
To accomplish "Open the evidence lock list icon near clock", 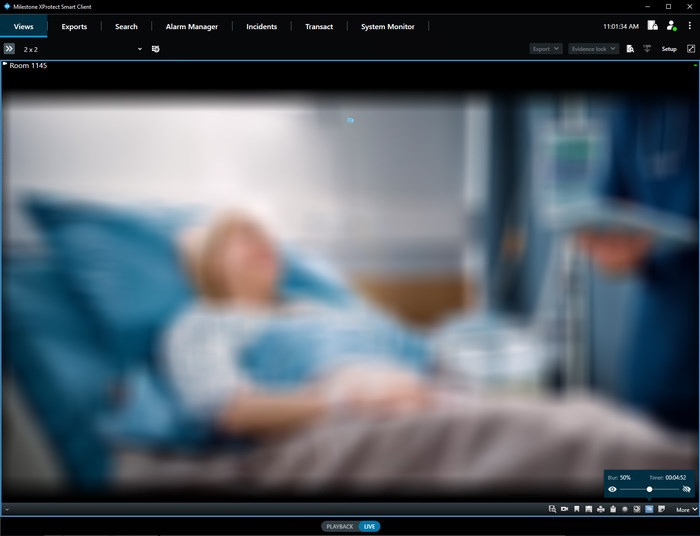I will [x=653, y=25].
